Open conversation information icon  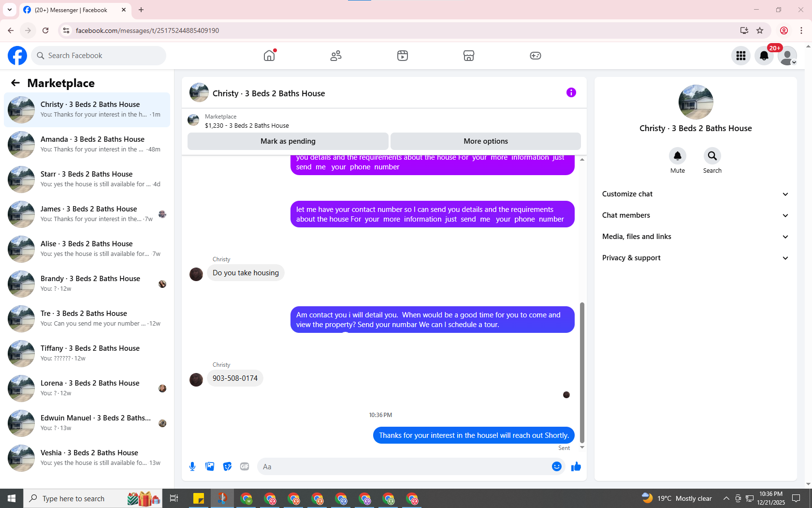571,92
